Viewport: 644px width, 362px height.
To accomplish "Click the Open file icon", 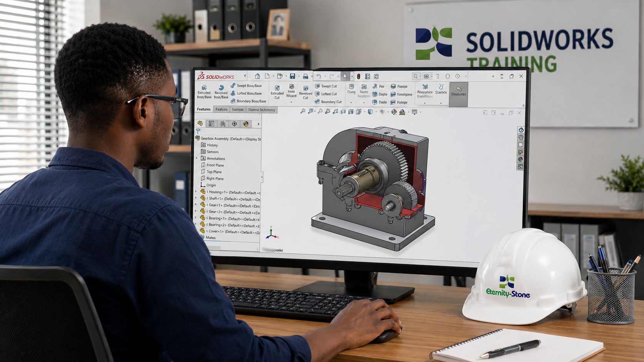I will tap(280, 76).
